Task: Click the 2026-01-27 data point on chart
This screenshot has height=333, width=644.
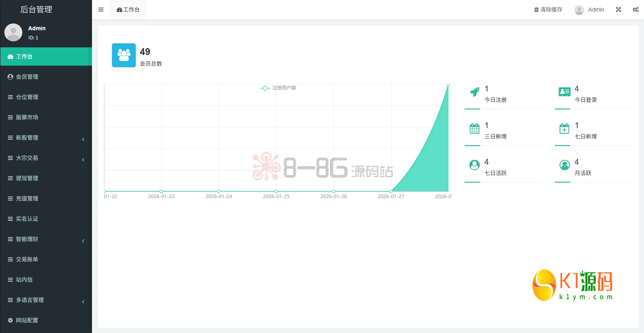Action: click(x=391, y=191)
